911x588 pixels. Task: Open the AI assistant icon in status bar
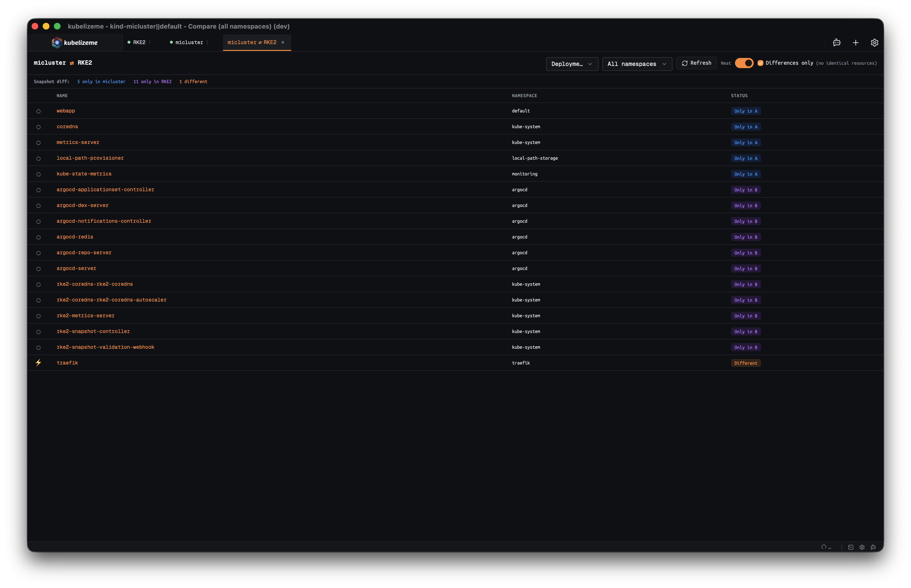(x=873, y=547)
